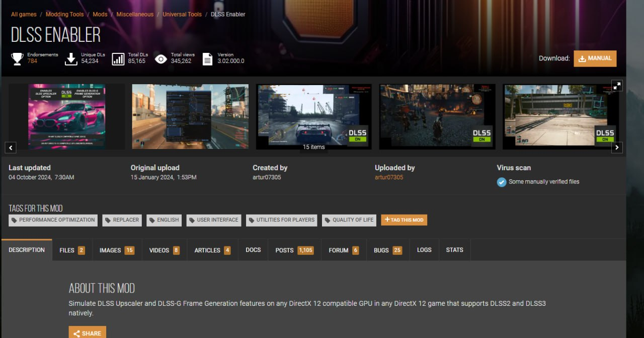644x338 pixels.
Task: Click the 784 endorsements count
Action: coord(32,61)
